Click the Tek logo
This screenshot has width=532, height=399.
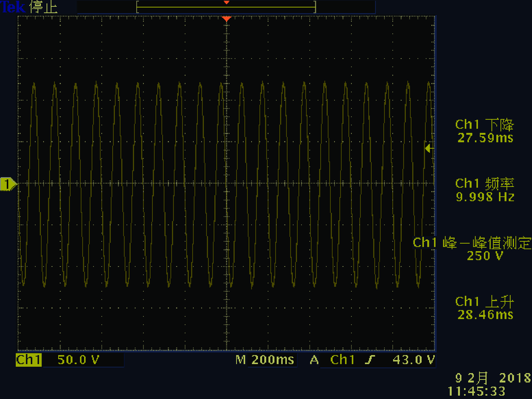pyautogui.click(x=13, y=7)
